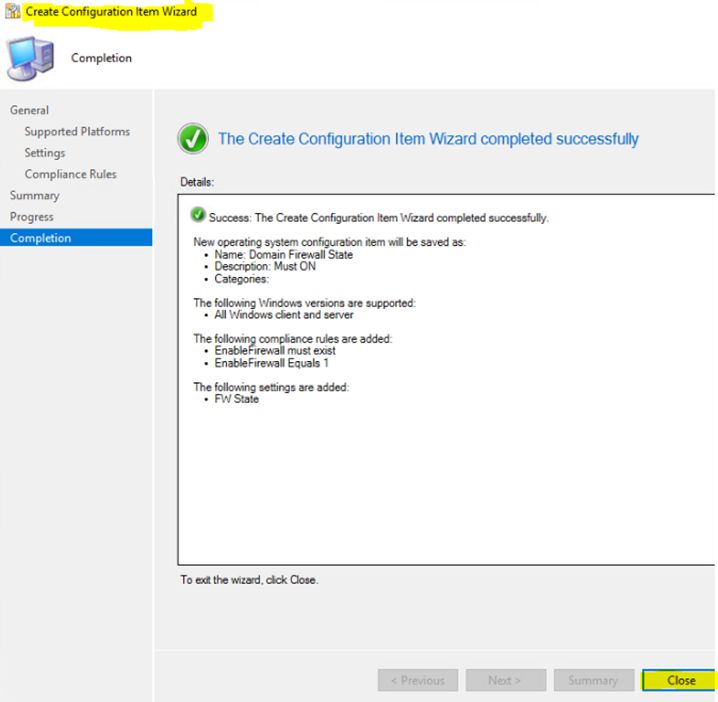The image size is (718, 702).
Task: Click 'To exit the wizard, click Close' text
Action: [249, 580]
